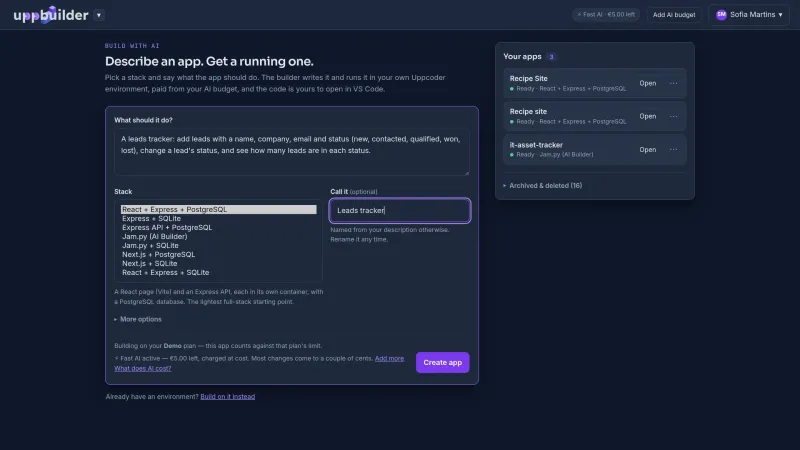Image resolution: width=800 pixels, height=450 pixels.
Task: Click in the What should it do textarea
Action: click(x=292, y=152)
